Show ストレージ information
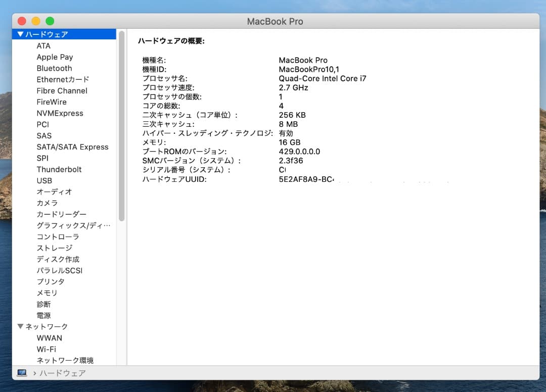This screenshot has height=392, width=546. (x=54, y=248)
